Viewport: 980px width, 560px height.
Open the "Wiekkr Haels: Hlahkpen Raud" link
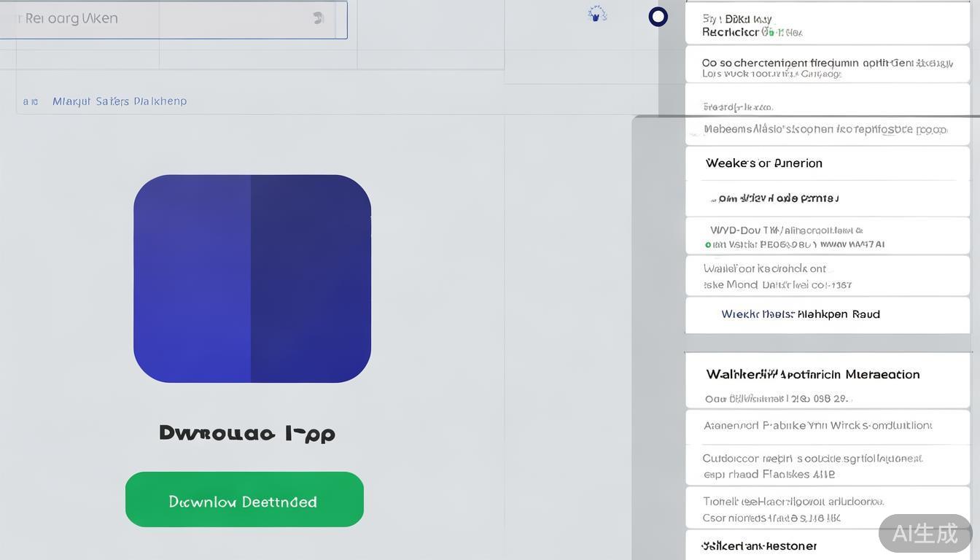point(800,314)
